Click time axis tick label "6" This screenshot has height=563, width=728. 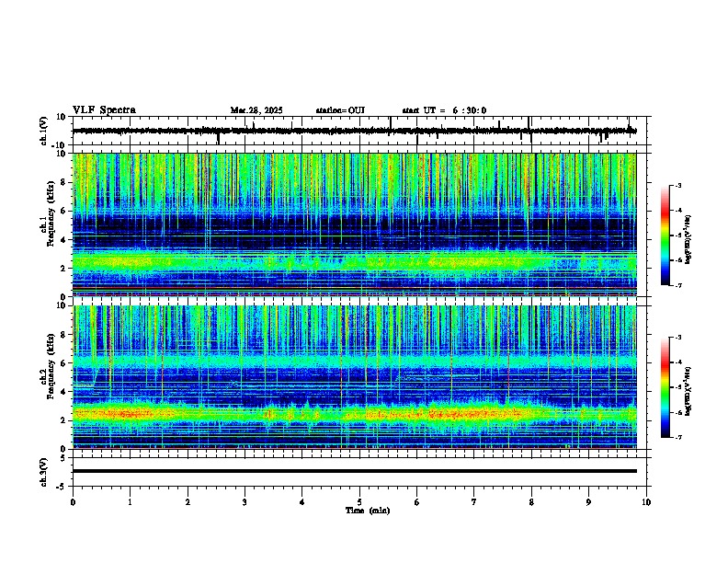(x=416, y=502)
